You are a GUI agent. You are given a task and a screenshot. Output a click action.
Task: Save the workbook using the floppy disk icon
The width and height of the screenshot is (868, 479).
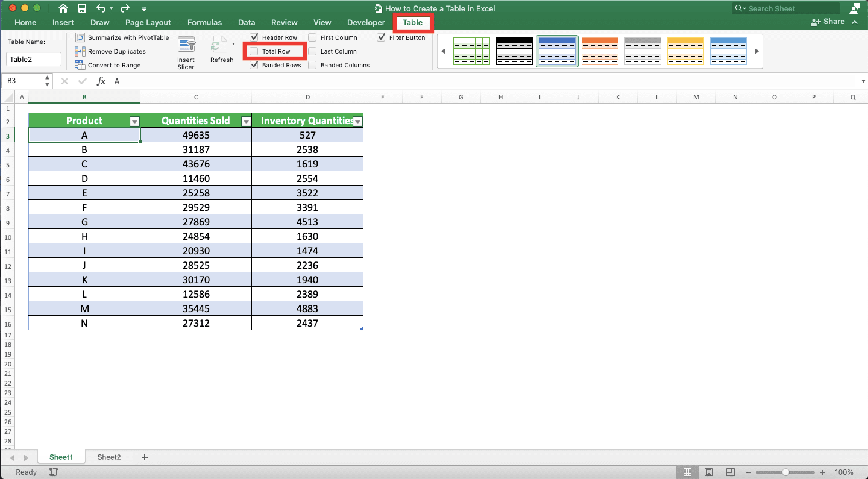click(x=82, y=8)
